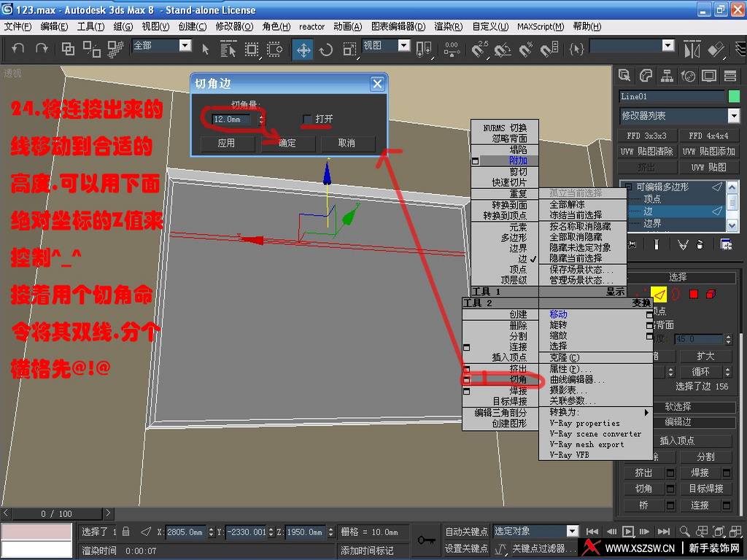Click settings box beside 切角 menu entry
Screen dimensions: 747x560
tap(467, 381)
